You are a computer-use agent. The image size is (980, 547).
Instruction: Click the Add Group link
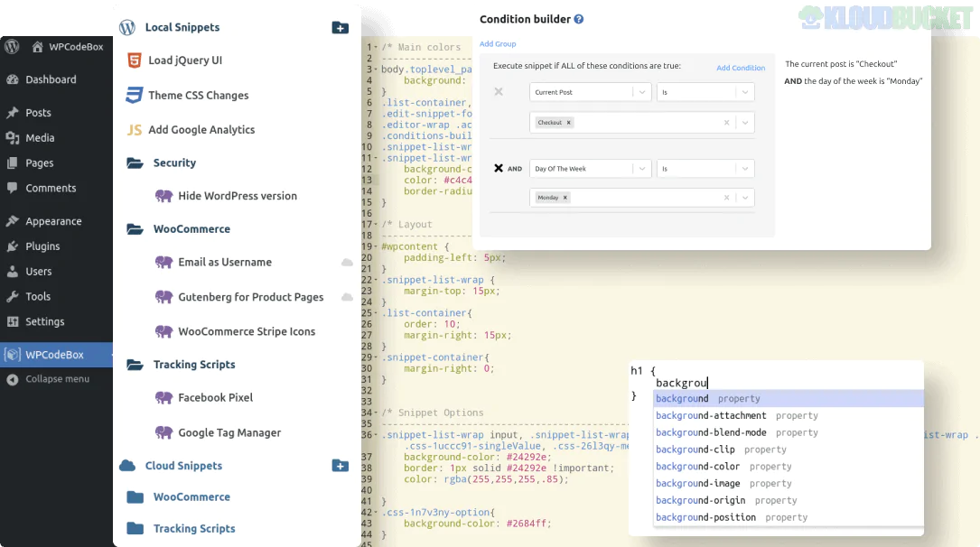coord(498,43)
